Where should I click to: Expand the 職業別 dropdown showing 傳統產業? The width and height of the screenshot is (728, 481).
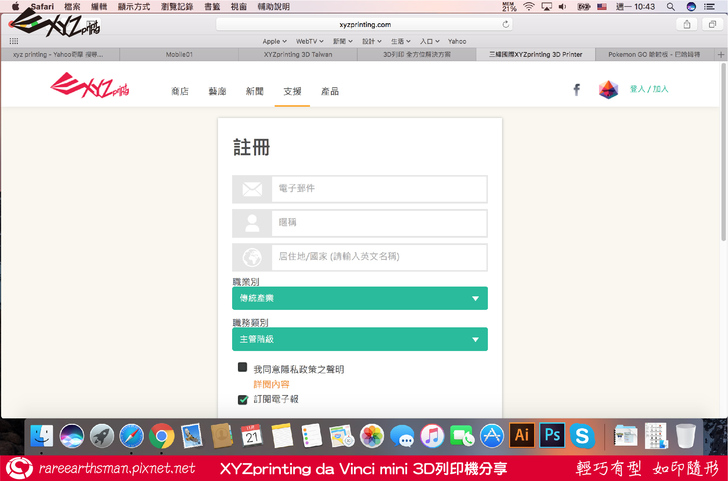360,298
